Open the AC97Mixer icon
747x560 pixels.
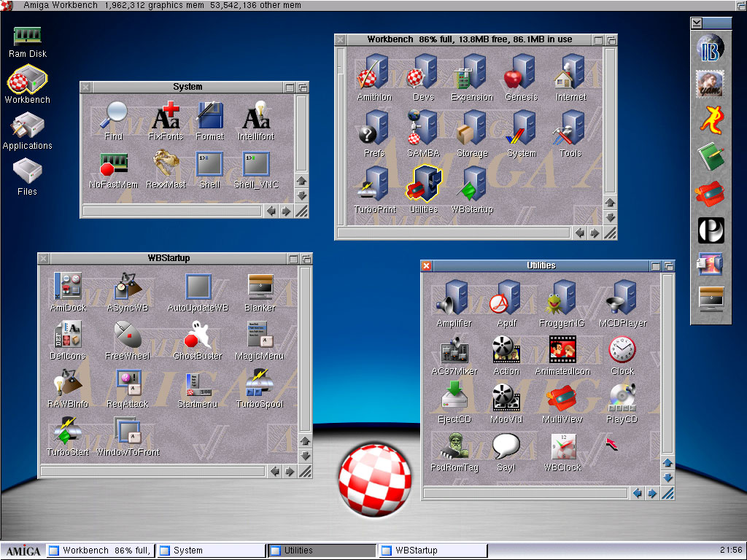point(454,350)
